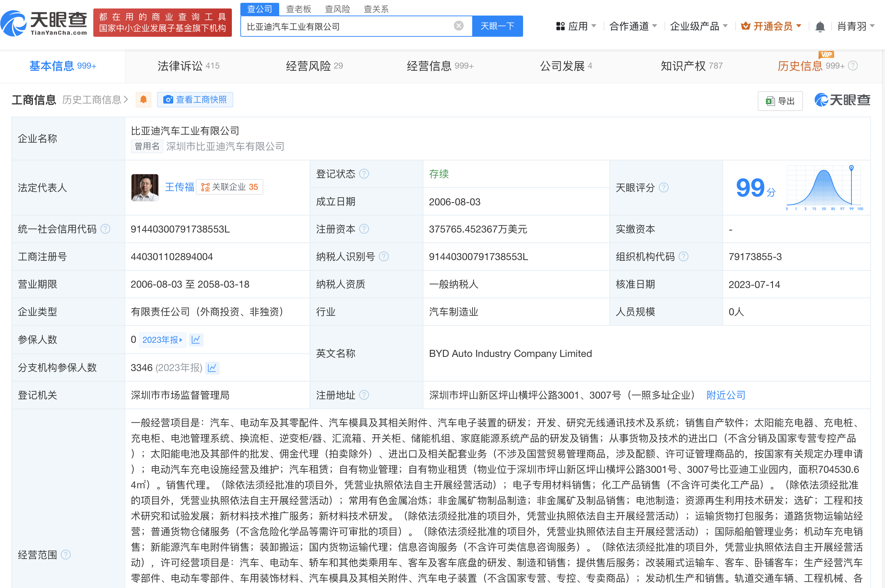
Task: Click orange bell alert icon beside 历史工商信息
Action: (143, 100)
